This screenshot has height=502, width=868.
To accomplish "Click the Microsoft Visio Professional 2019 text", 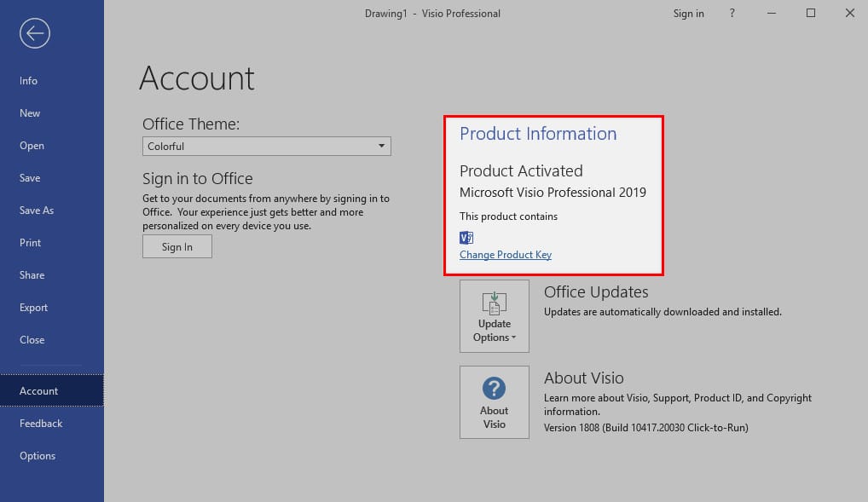I will 553,193.
